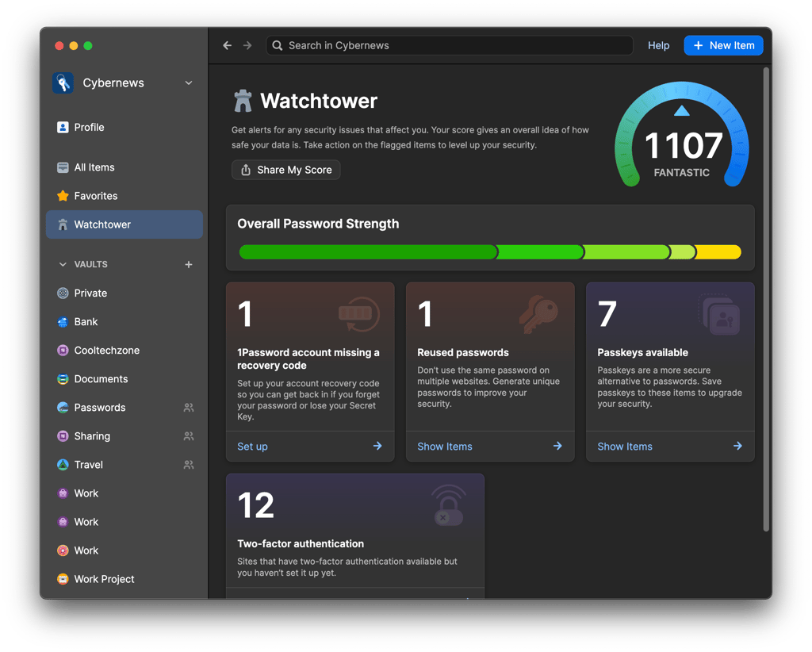Click the All Items icon

(x=63, y=167)
